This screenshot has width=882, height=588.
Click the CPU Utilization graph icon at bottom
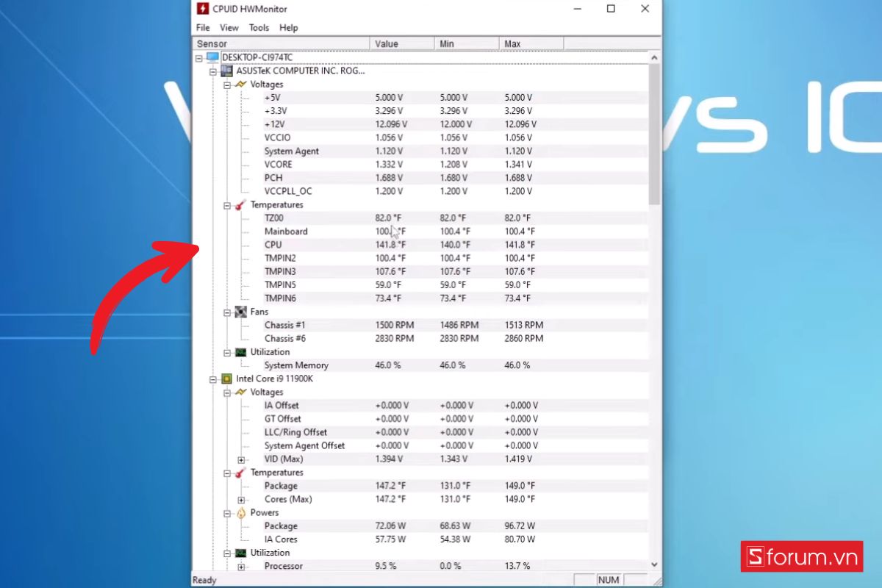click(x=241, y=553)
